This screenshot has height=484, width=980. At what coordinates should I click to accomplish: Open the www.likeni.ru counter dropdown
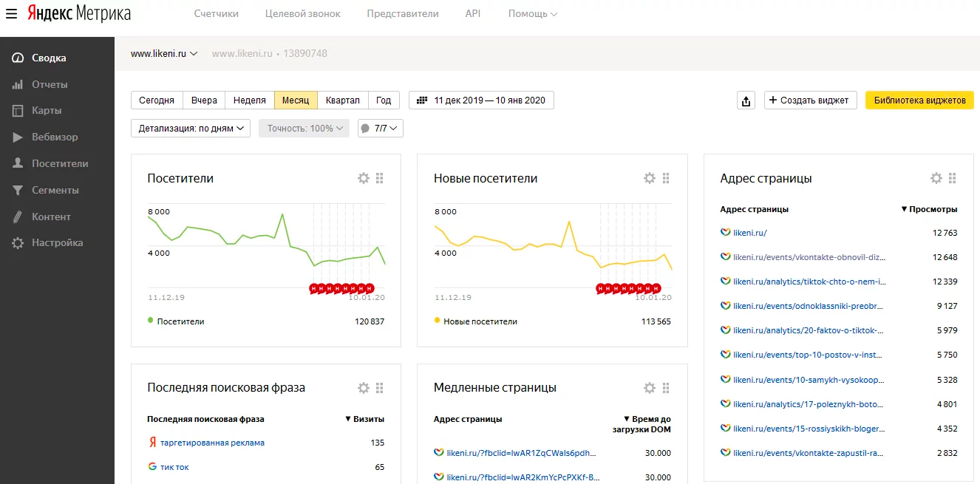click(164, 54)
